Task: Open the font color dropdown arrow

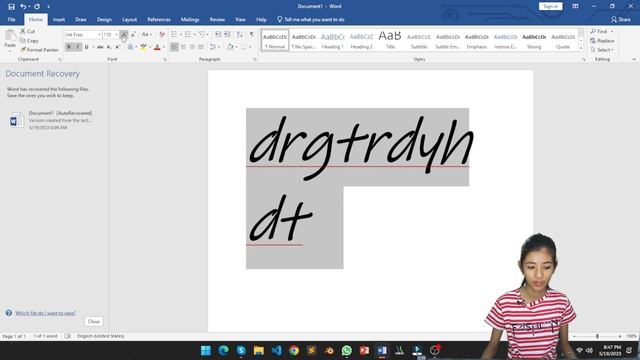Action: pos(164,47)
